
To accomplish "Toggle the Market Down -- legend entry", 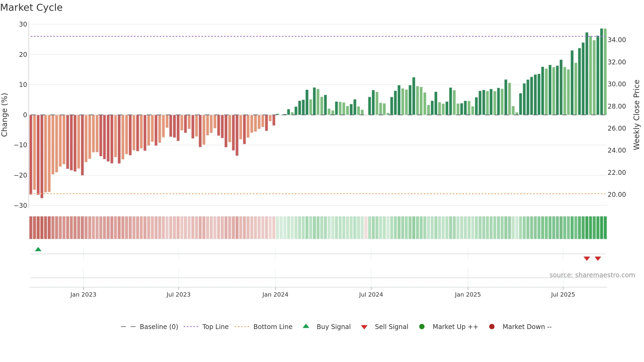I will point(520,327).
